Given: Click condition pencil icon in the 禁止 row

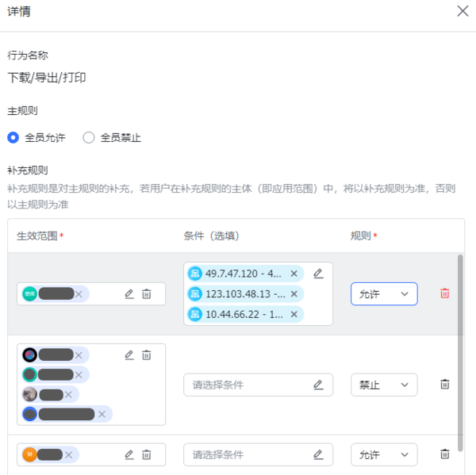Looking at the screenshot, I should click(318, 385).
